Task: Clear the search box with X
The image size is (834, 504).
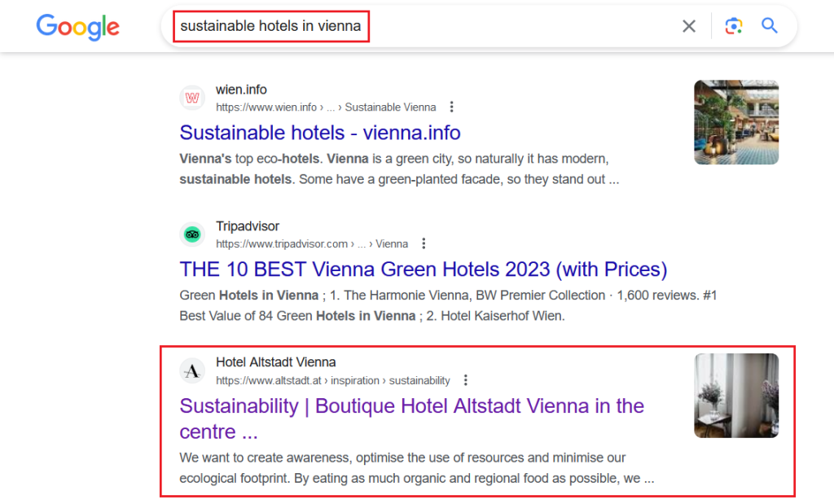Action: tap(689, 26)
